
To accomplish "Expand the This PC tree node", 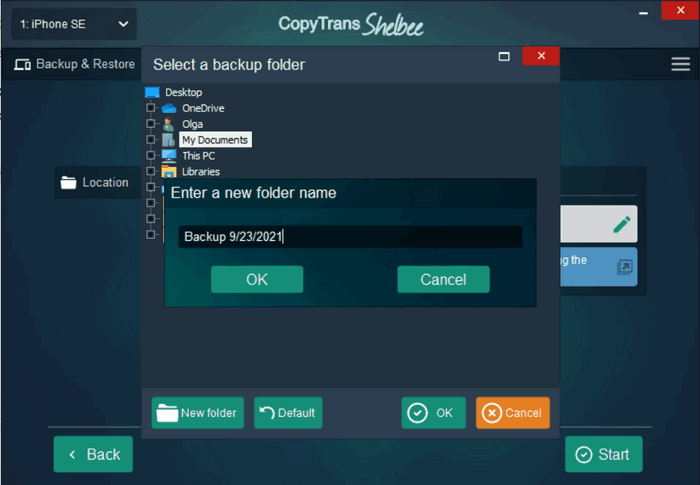I will [x=151, y=156].
